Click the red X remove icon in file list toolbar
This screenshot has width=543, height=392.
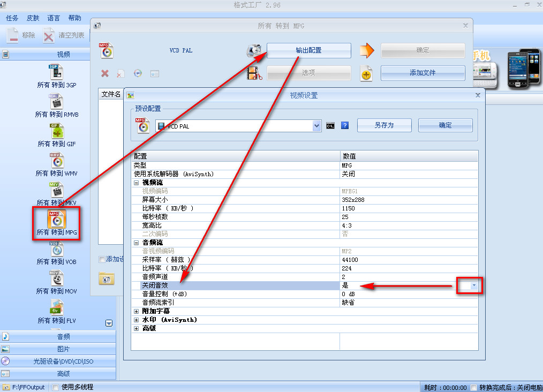coord(105,73)
